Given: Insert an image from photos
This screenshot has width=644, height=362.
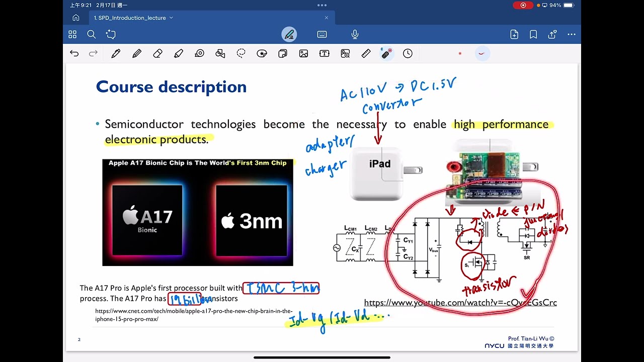Looking at the screenshot, I should (x=303, y=53).
